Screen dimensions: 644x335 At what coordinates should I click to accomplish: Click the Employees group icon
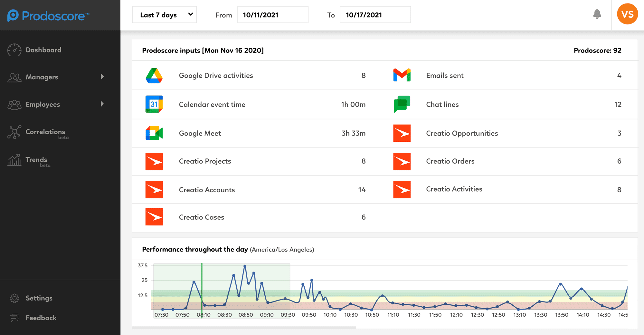[14, 105]
